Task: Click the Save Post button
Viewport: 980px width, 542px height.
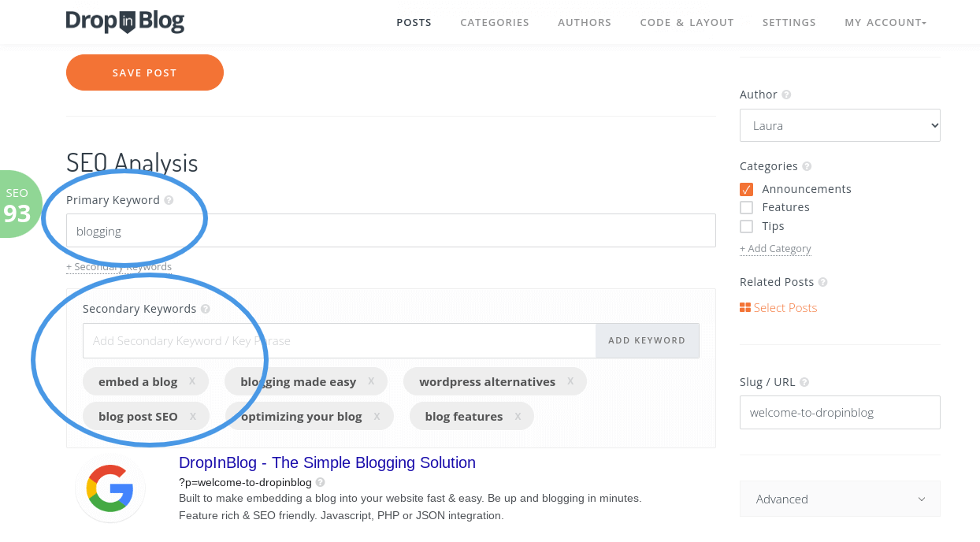Action: [x=144, y=72]
